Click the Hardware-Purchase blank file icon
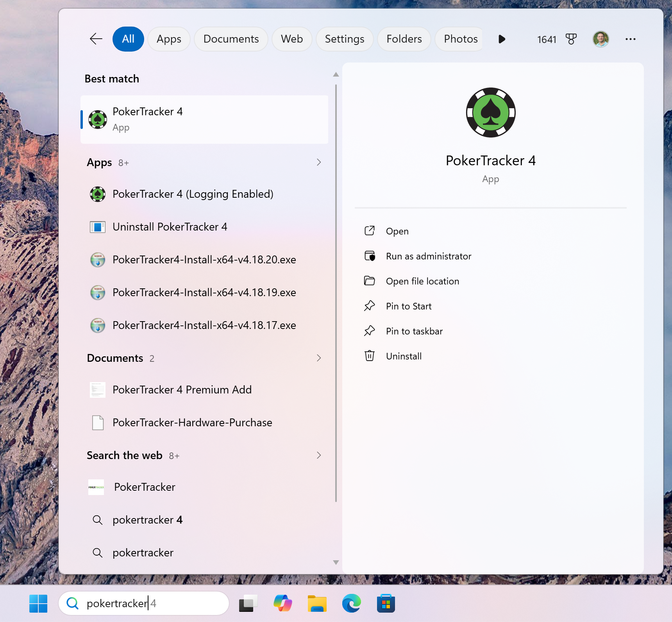This screenshot has width=672, height=622. 98,423
